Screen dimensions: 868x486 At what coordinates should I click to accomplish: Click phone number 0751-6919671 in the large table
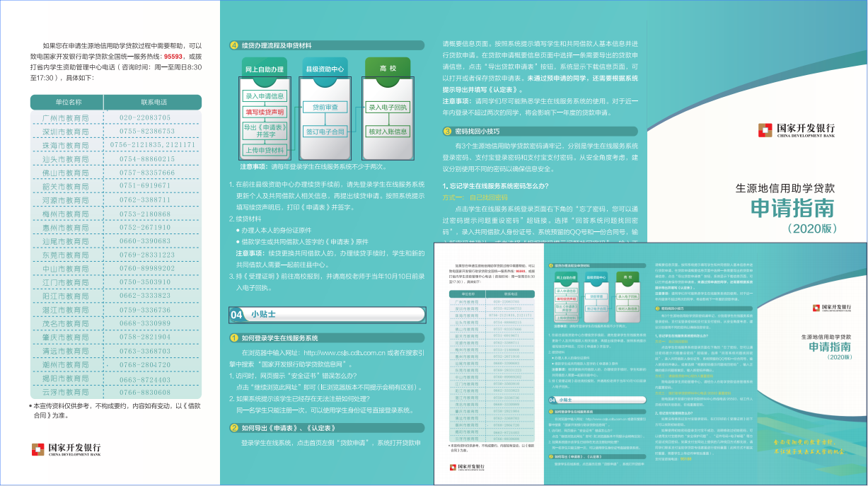tap(145, 186)
